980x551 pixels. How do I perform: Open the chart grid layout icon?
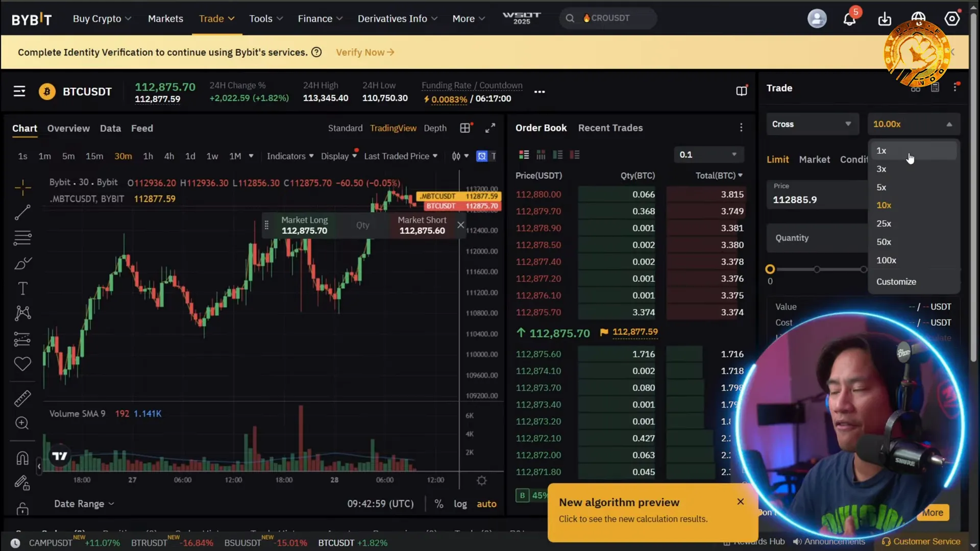(465, 128)
